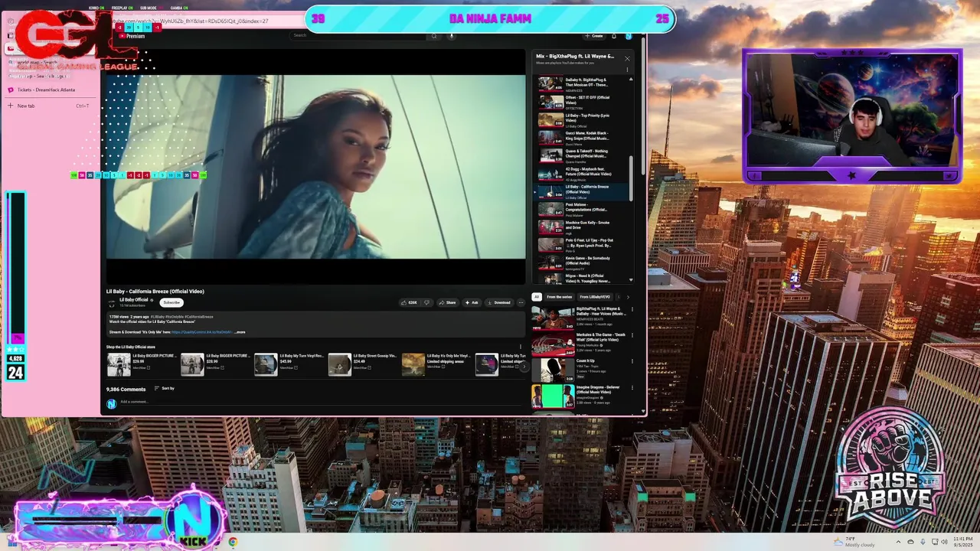The width and height of the screenshot is (980, 551).
Task: Open YouTube Premium logo home link
Action: pos(132,36)
